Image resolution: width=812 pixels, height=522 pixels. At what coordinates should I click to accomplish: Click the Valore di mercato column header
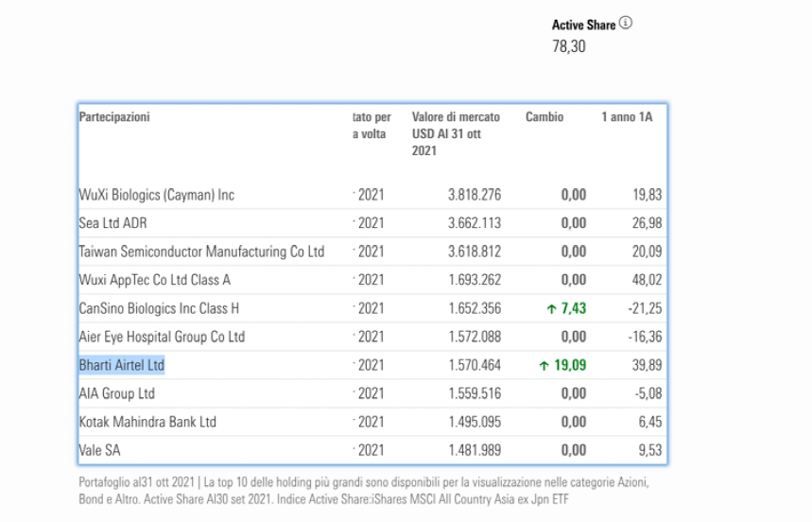(456, 133)
